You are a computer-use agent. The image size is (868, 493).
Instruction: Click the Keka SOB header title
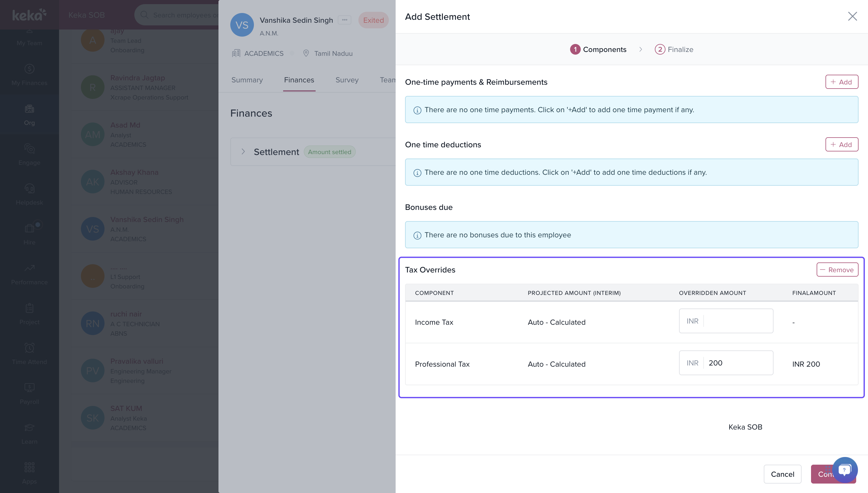pos(86,15)
